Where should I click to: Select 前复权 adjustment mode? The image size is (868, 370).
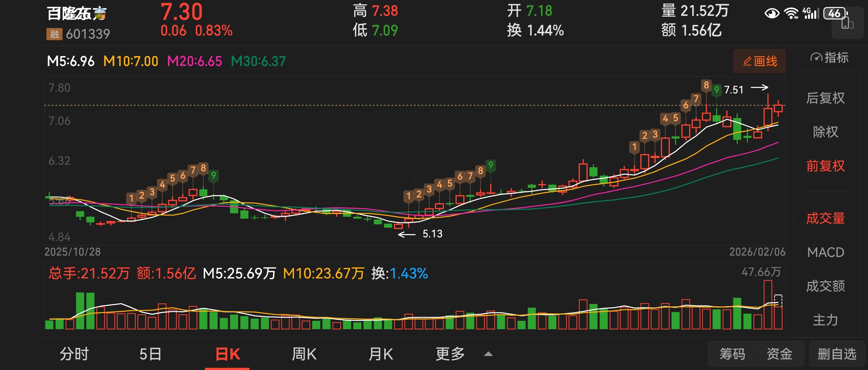click(825, 166)
